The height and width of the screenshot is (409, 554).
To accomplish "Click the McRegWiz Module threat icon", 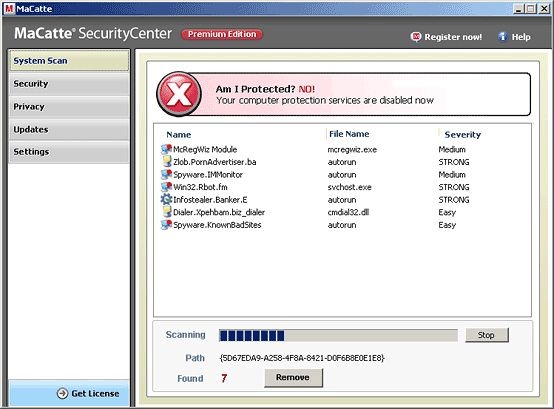I will click(x=166, y=149).
